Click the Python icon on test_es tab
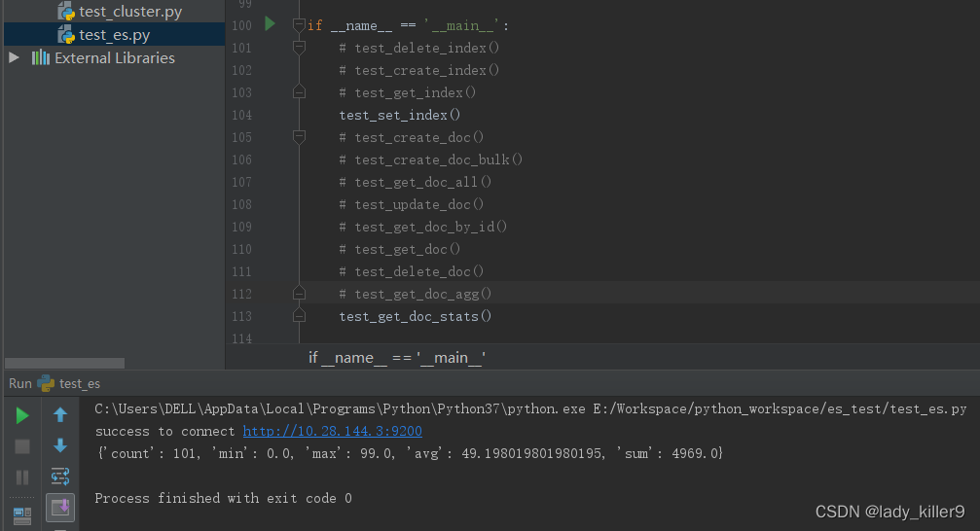980x531 pixels. coord(46,383)
